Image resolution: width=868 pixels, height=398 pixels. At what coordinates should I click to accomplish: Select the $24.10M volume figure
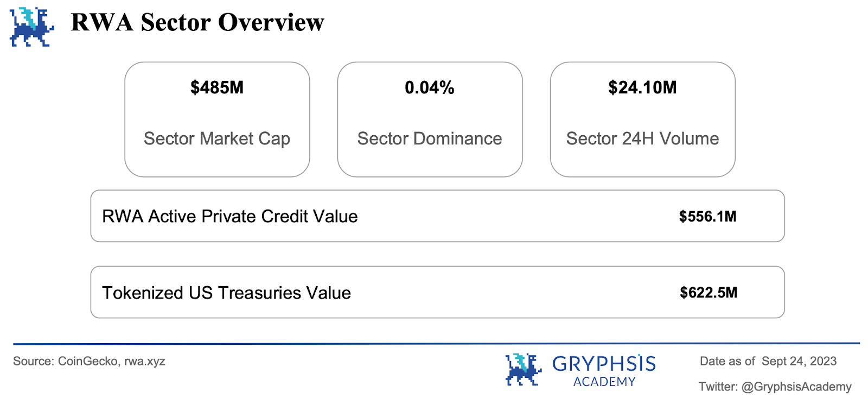pyautogui.click(x=642, y=87)
